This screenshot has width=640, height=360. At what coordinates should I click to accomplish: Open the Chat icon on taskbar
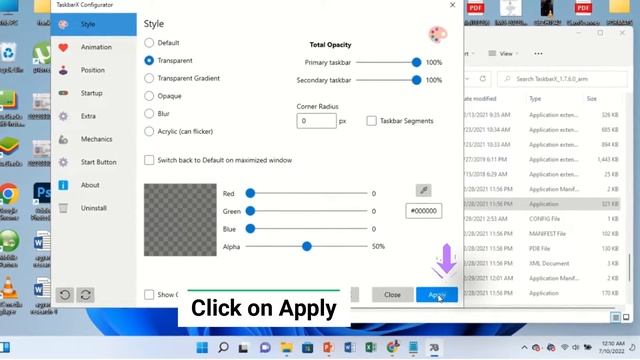265,347
